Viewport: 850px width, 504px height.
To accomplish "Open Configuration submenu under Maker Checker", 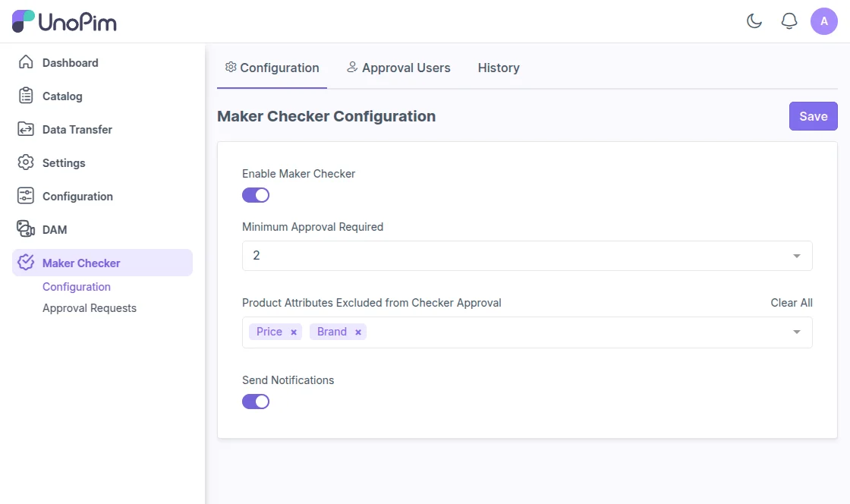I will pos(77,287).
